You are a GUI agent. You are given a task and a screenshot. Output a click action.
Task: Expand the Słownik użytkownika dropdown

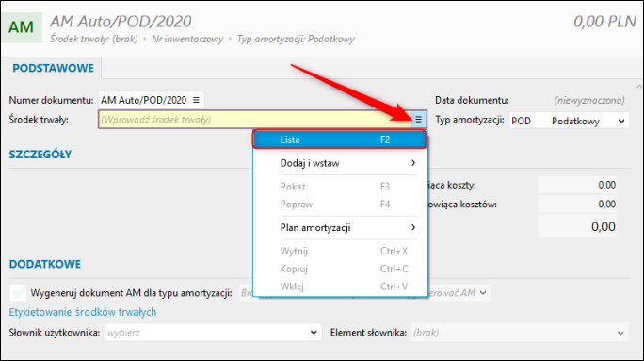pyautogui.click(x=213, y=332)
